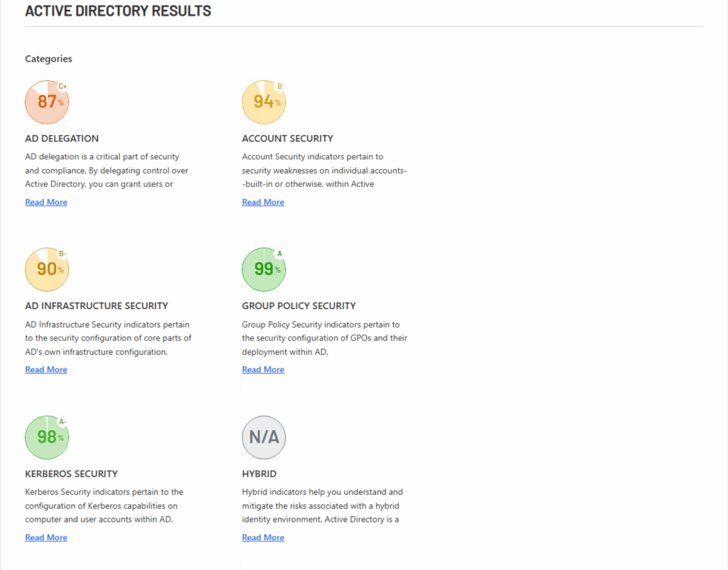728x570 pixels.
Task: Expand Hybrid description via Read More
Action: click(x=263, y=538)
